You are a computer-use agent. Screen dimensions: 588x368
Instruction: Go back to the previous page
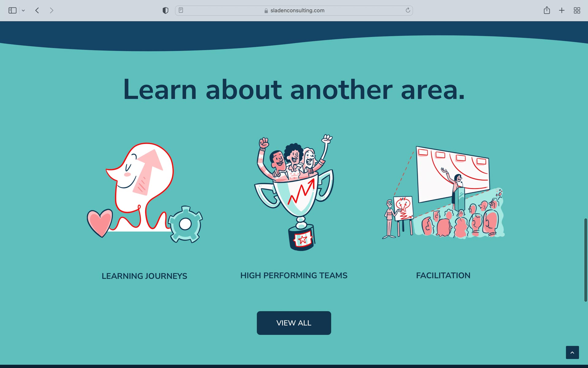(37, 10)
